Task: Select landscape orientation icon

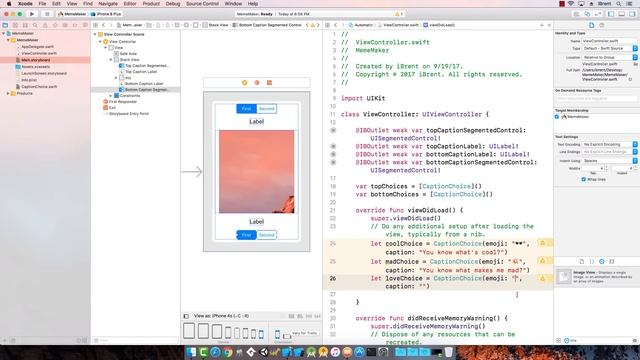Action: [287, 336]
